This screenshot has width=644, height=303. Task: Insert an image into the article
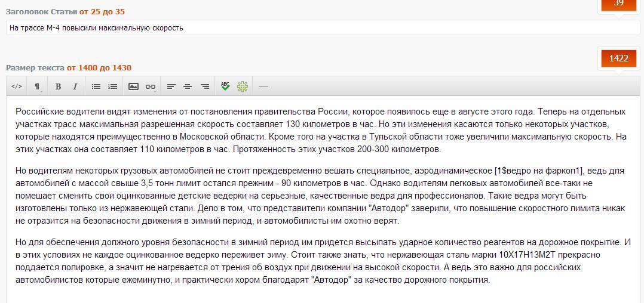tap(133, 86)
